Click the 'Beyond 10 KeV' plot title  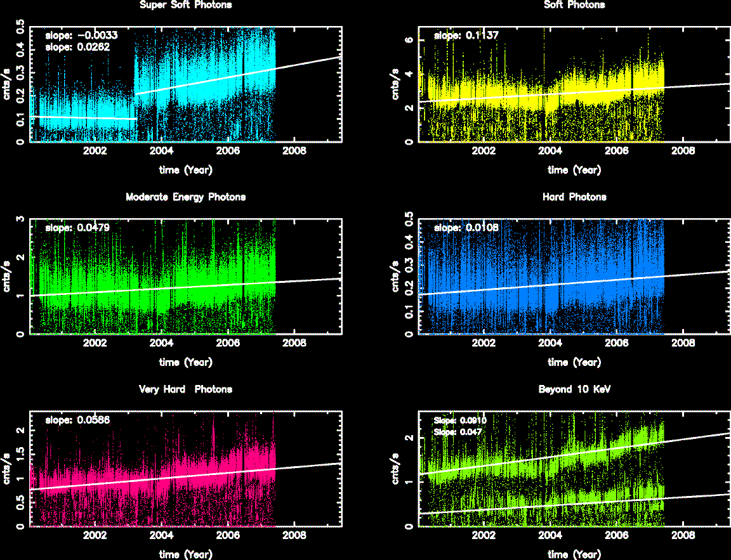coord(574,389)
